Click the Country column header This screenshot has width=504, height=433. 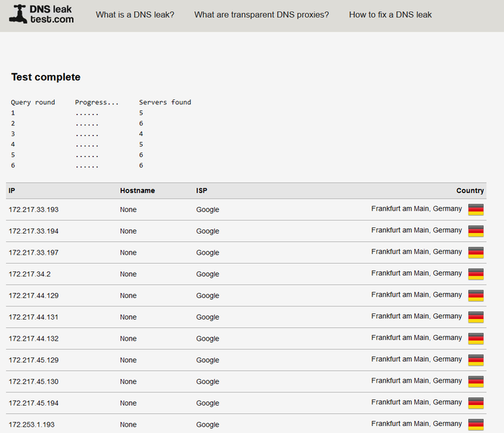[470, 190]
